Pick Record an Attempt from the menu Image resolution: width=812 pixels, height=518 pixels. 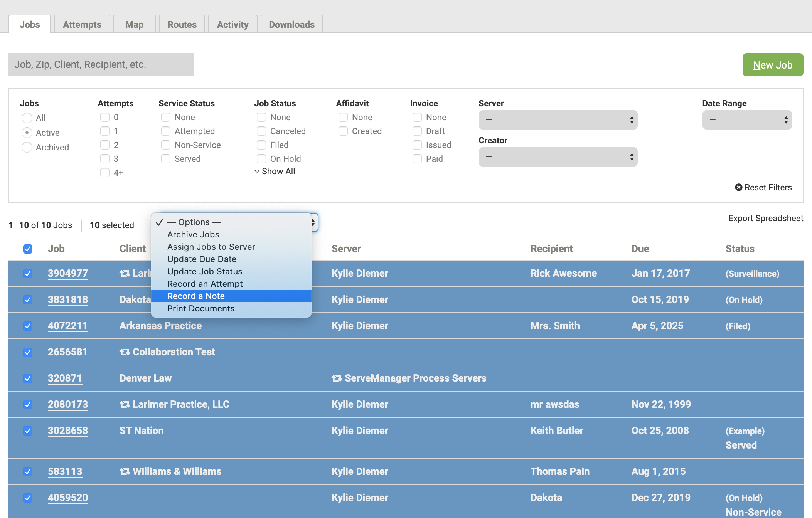click(231, 284)
